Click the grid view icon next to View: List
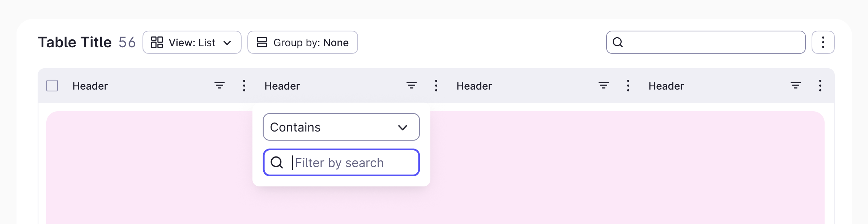The image size is (868, 224). [x=157, y=42]
